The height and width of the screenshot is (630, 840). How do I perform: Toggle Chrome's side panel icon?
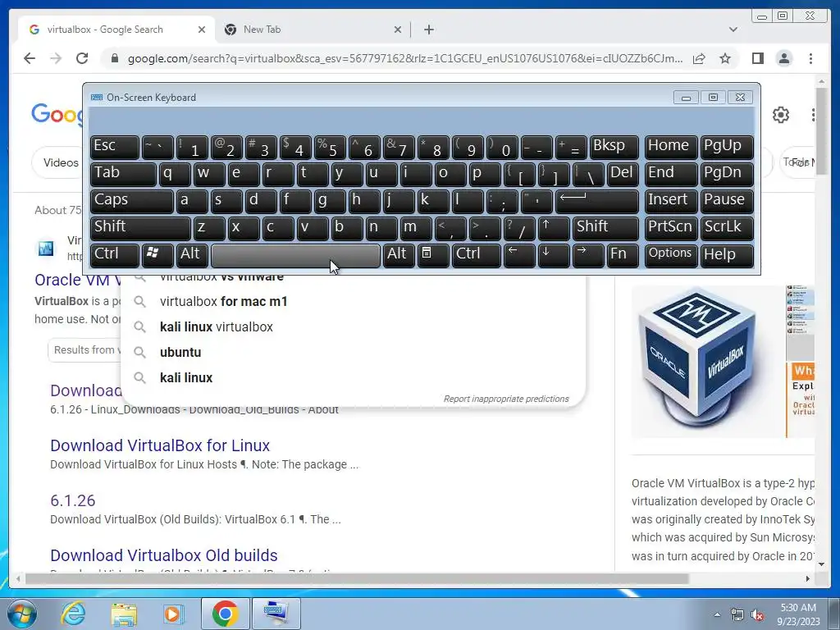[x=757, y=58]
